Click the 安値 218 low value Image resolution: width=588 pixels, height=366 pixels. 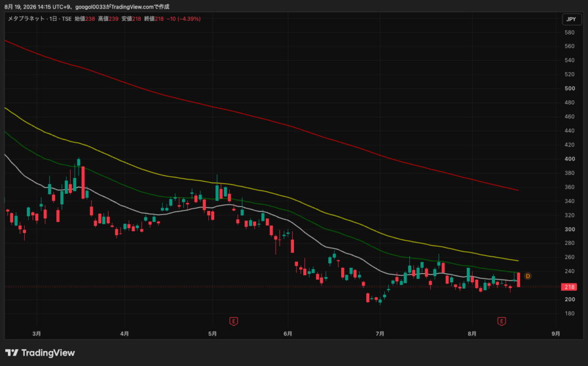point(131,19)
